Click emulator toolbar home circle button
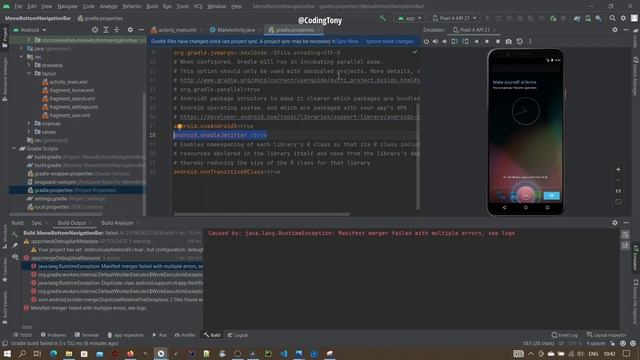 click(487, 41)
